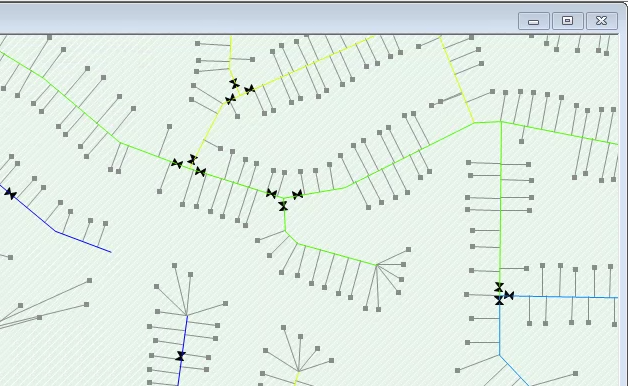Maximize the map window
Image resolution: width=628 pixels, height=386 pixels.
pos(568,21)
